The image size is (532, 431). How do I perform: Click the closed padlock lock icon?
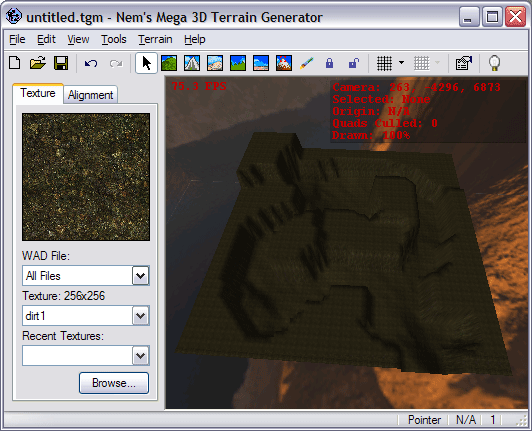(329, 63)
